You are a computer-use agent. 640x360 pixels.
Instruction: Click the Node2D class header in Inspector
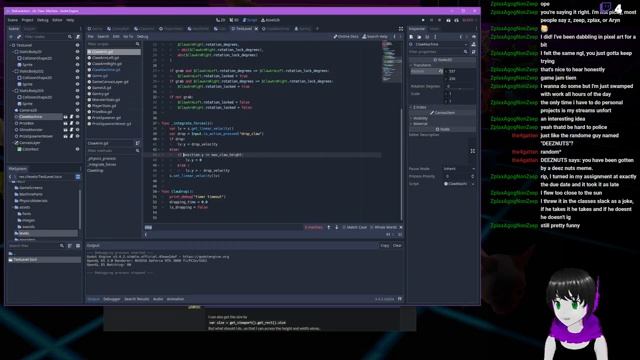pos(442,60)
